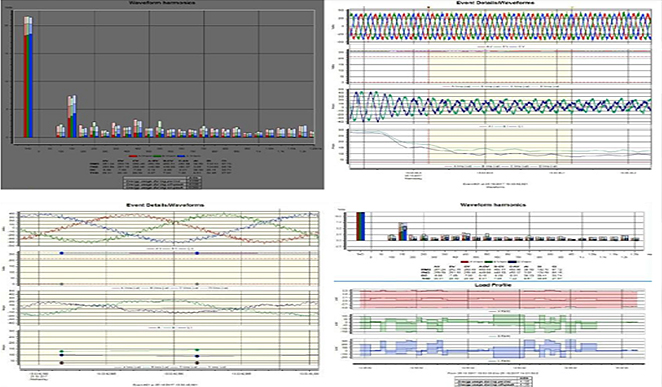Click the blue phase legend swatch under dark harmonics chart
Image resolution: width=662 pixels, height=387 pixels.
coord(182,156)
